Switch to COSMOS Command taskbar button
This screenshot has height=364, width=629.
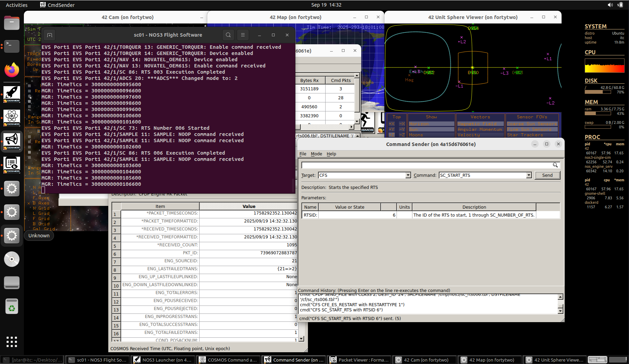229,360
